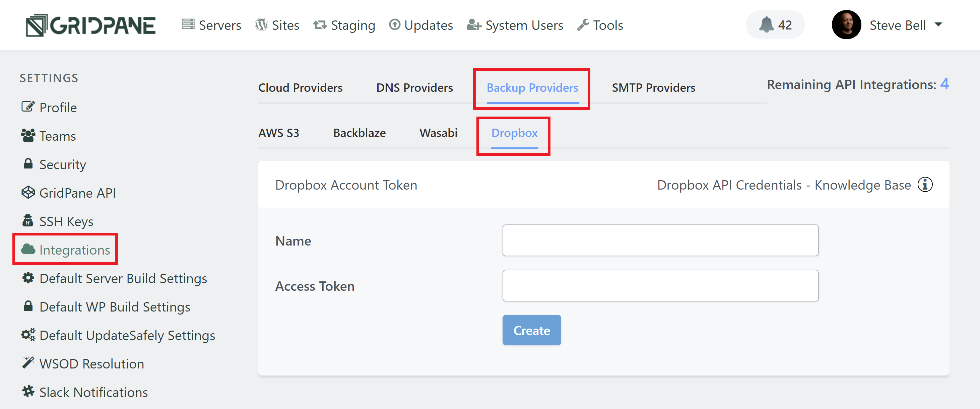Open the Sites menu
The image size is (980, 409).
click(277, 25)
